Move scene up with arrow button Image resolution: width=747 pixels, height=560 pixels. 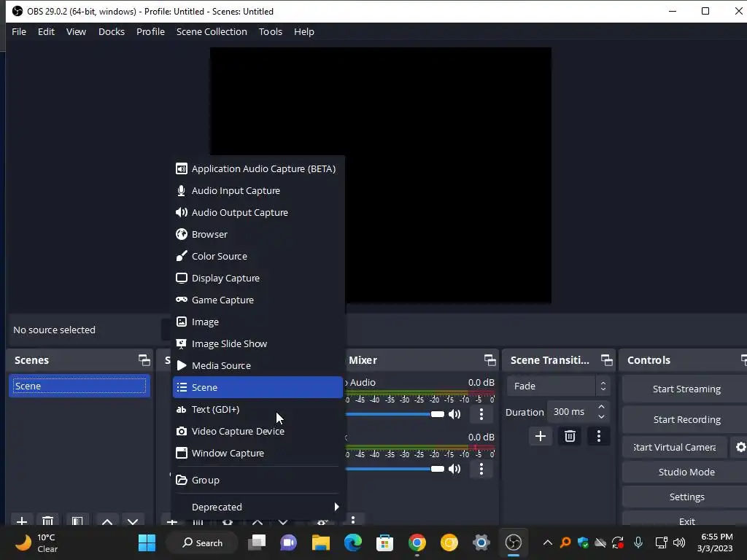tap(107, 521)
